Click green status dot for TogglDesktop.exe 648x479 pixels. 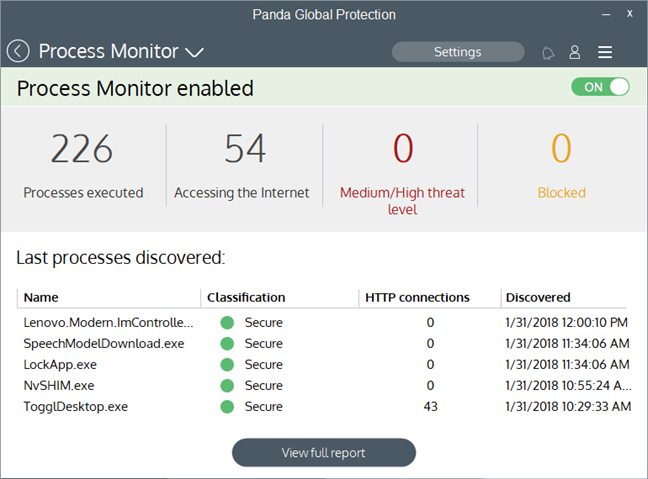pyautogui.click(x=227, y=407)
